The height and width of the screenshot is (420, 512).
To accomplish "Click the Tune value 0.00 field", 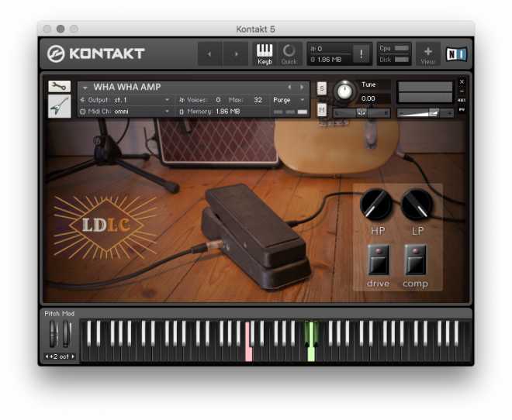I will pyautogui.click(x=368, y=98).
